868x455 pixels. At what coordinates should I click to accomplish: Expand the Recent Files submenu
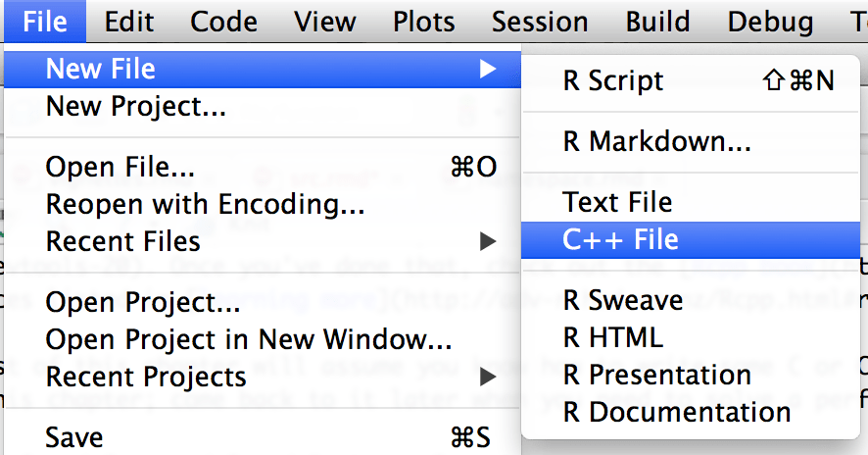point(263,241)
